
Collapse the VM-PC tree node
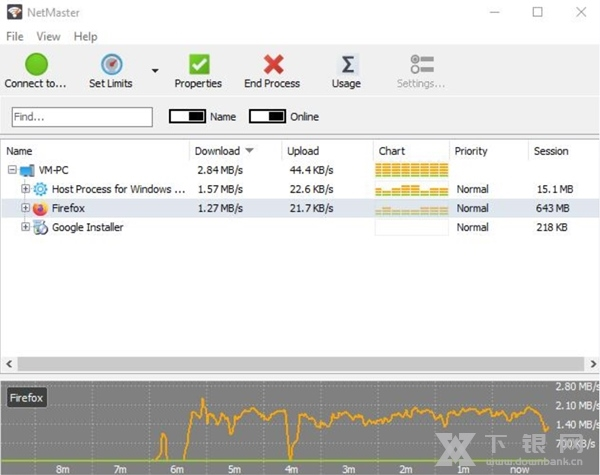click(12, 169)
